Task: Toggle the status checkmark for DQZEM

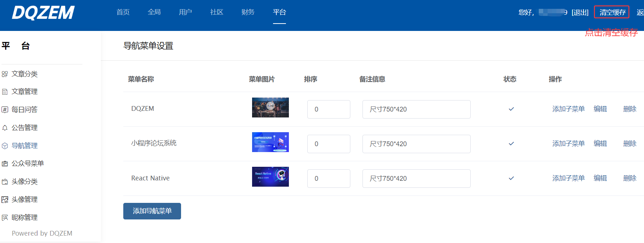Action: (x=511, y=109)
